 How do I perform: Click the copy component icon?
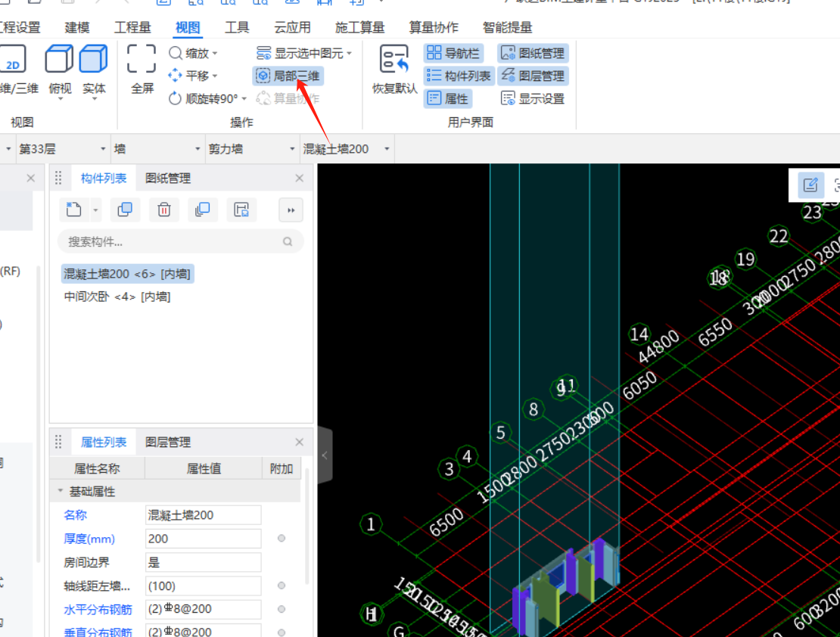pyautogui.click(x=125, y=210)
